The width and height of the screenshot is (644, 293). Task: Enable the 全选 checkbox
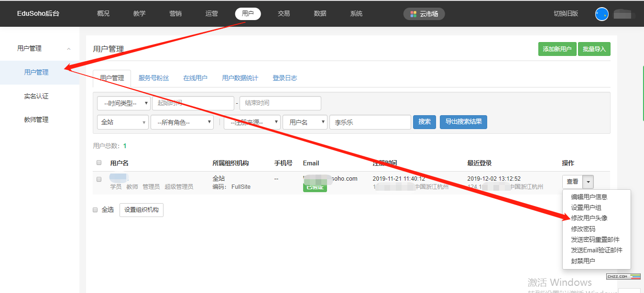coord(96,209)
